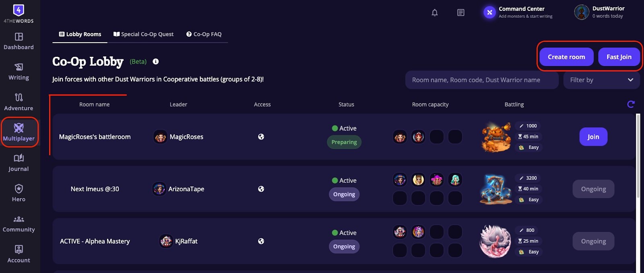
Task: Click the Fast Join button
Action: pos(619,57)
